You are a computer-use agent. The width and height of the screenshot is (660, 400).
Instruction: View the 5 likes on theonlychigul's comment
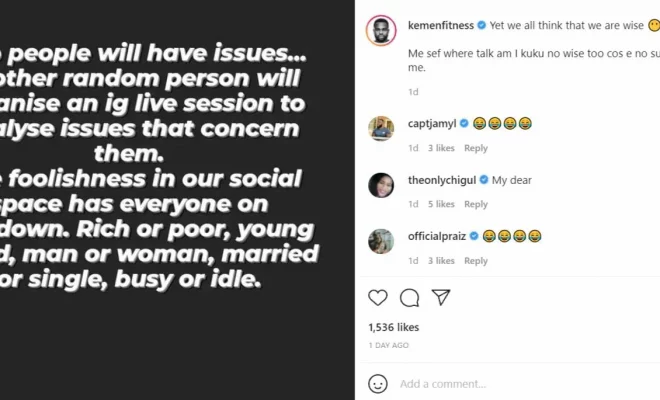(x=443, y=204)
